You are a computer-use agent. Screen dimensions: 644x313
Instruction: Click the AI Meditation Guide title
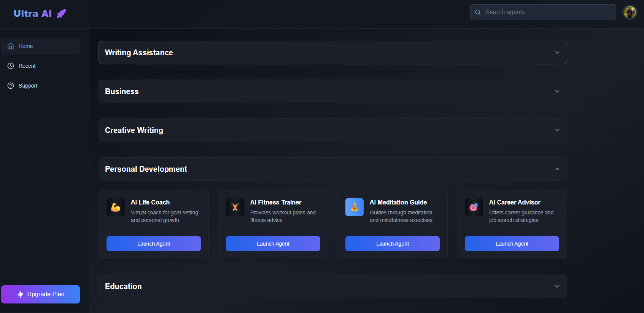pyautogui.click(x=398, y=202)
